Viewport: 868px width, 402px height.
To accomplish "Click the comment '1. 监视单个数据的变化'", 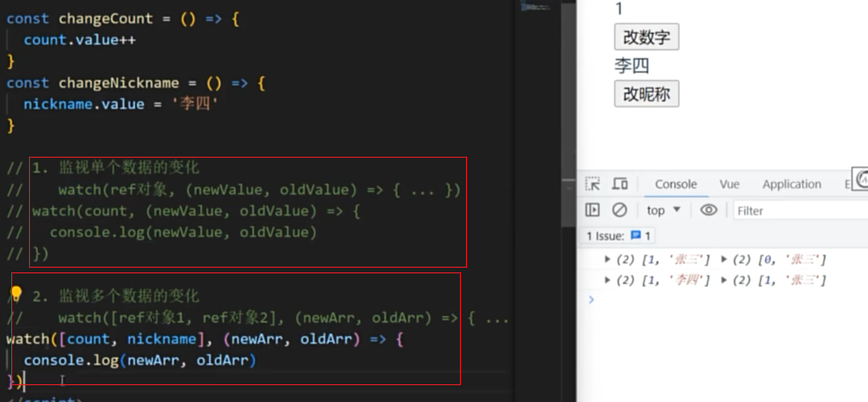I will [x=116, y=168].
